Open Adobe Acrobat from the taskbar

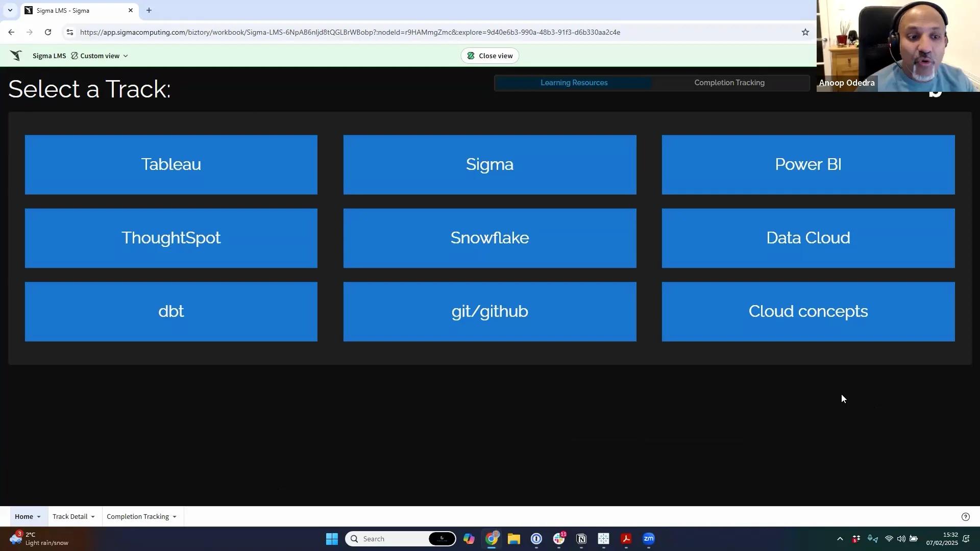[x=626, y=539]
